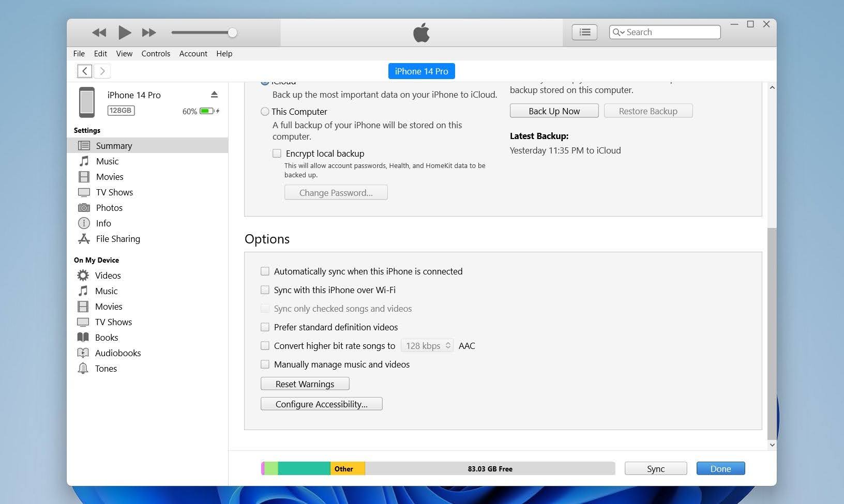The image size is (844, 504).
Task: Click the Sync button
Action: tap(655, 469)
